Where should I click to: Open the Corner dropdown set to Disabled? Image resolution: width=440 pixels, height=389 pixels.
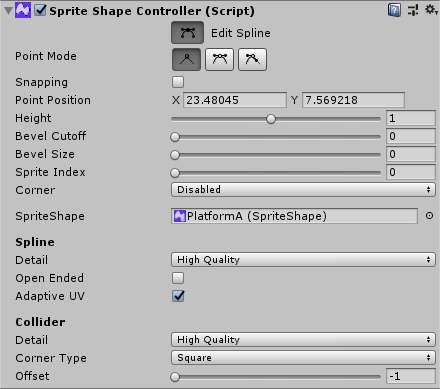click(303, 190)
